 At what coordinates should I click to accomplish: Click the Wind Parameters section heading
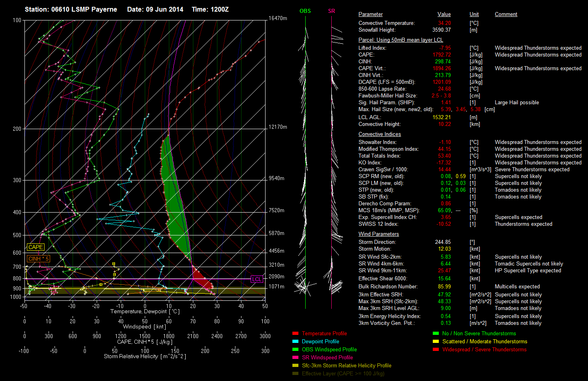point(379,234)
